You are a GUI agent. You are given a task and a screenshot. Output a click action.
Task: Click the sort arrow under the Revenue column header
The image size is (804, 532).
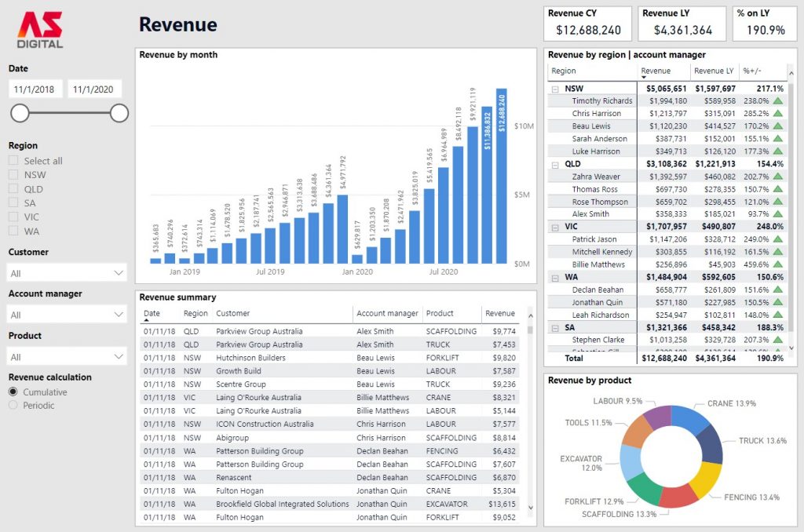pyautogui.click(x=644, y=77)
